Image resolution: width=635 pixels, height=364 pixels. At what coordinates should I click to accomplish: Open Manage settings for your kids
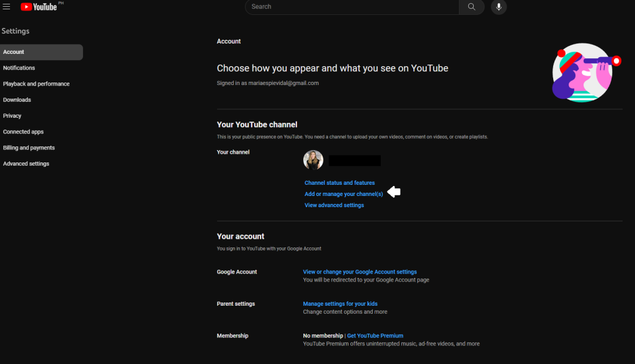[x=340, y=304]
